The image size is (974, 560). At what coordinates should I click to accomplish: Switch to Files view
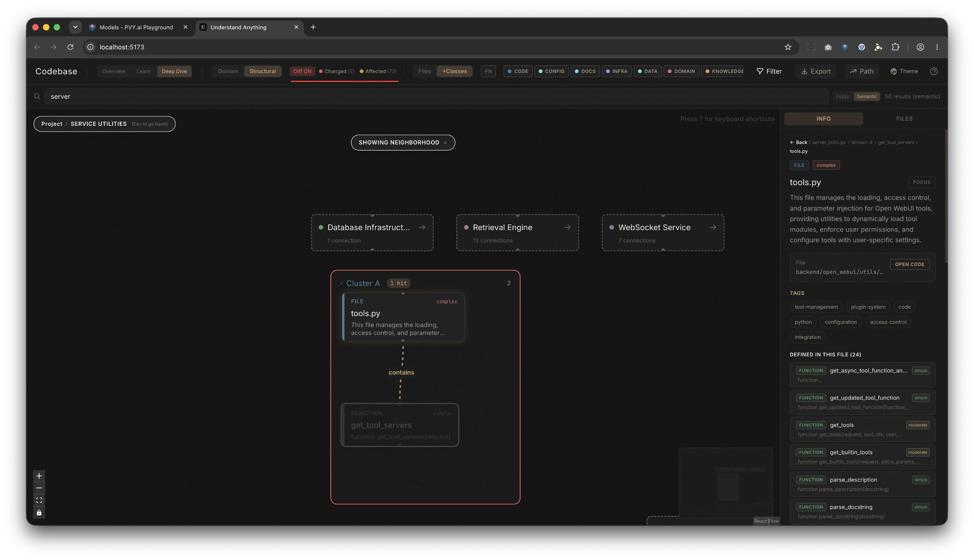[x=425, y=71]
